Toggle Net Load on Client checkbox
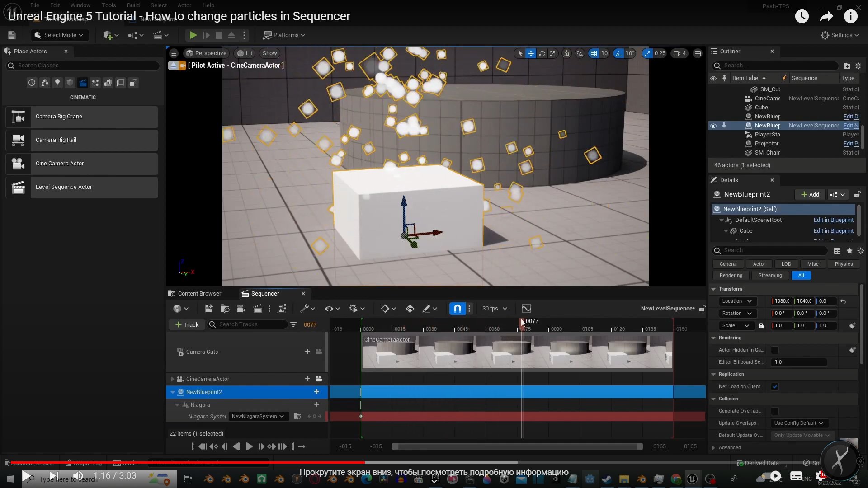The image size is (868, 488). point(775,387)
